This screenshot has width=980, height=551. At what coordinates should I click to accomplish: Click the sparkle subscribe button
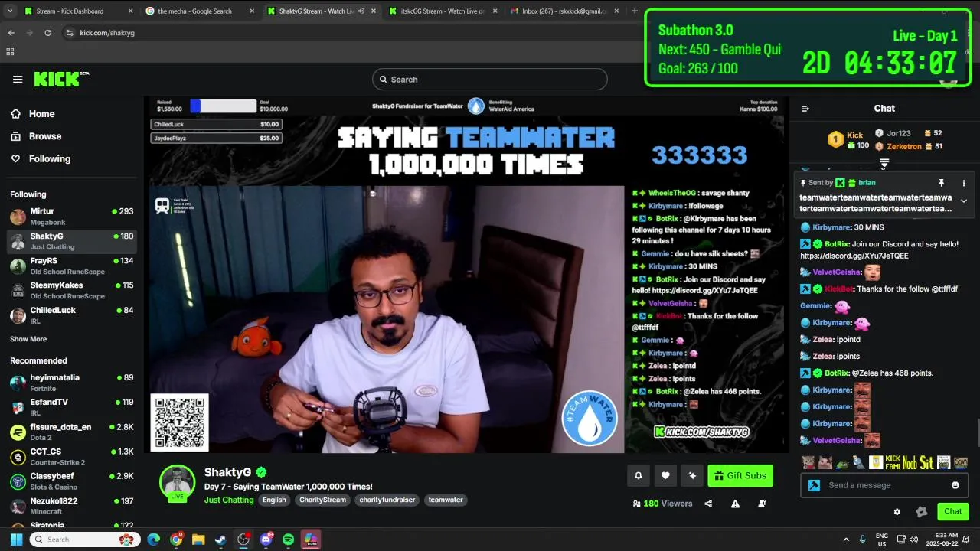[692, 476]
